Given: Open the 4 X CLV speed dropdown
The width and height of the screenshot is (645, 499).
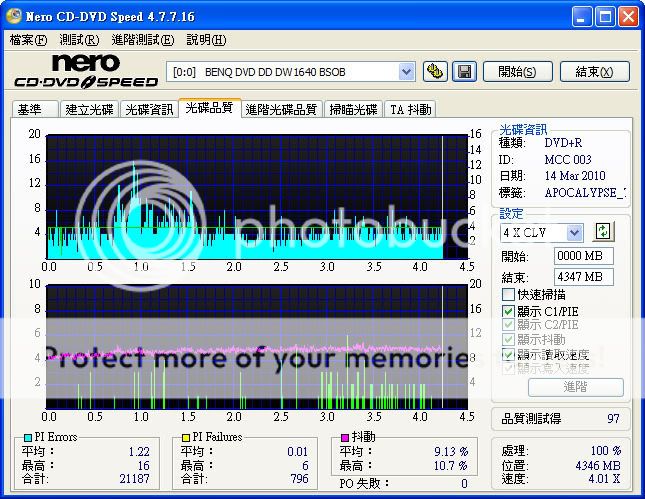Looking at the screenshot, I should 574,233.
